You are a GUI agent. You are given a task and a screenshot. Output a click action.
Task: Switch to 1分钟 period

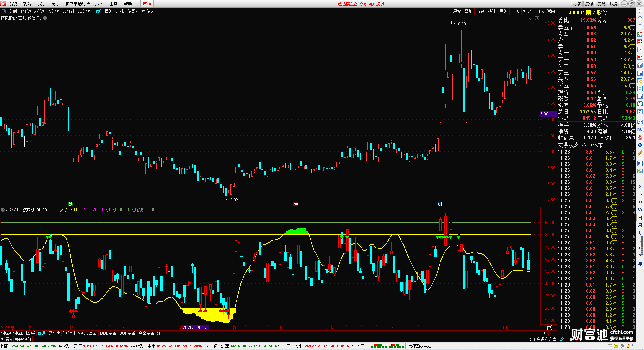coord(25,11)
